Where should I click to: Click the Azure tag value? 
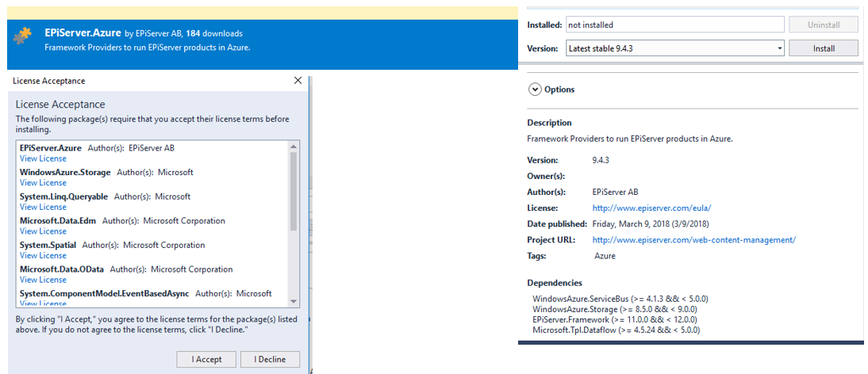click(605, 256)
